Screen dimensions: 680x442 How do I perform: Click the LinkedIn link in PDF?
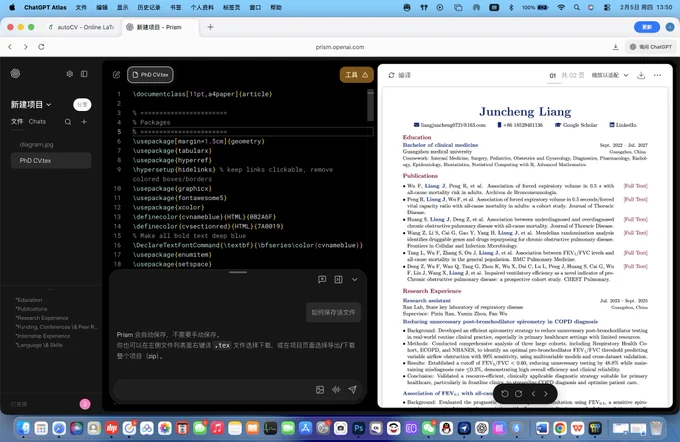tap(623, 125)
